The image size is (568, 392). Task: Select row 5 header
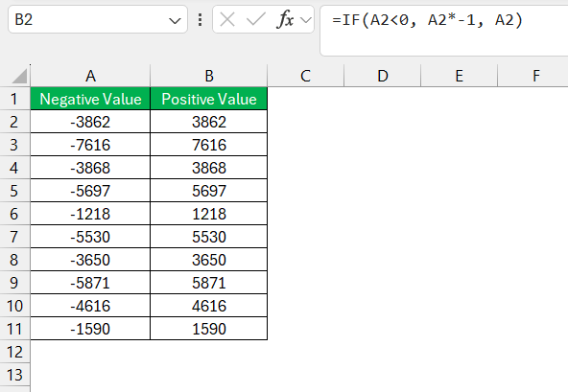[14, 191]
